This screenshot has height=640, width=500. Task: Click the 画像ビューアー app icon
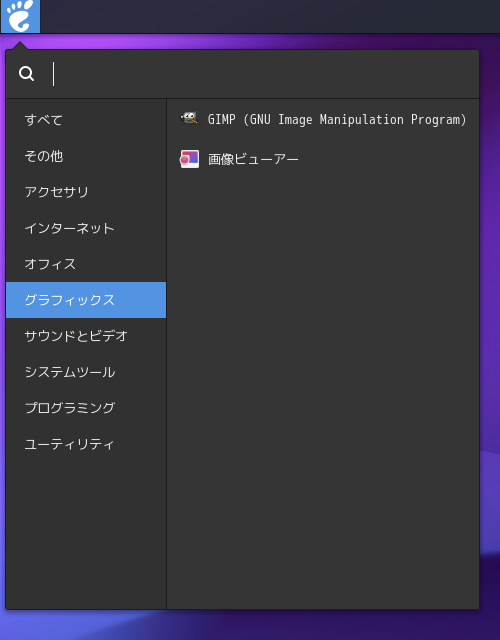(x=189, y=159)
